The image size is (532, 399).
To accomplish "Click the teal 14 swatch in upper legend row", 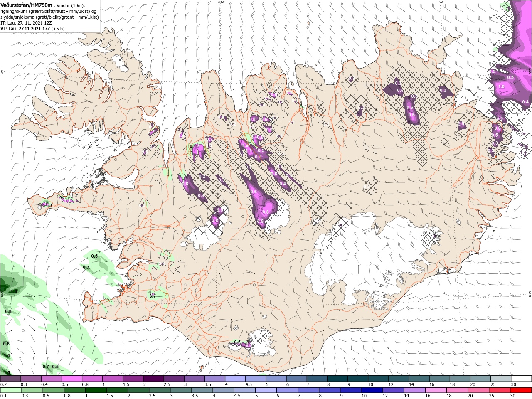I will click(x=419, y=379).
